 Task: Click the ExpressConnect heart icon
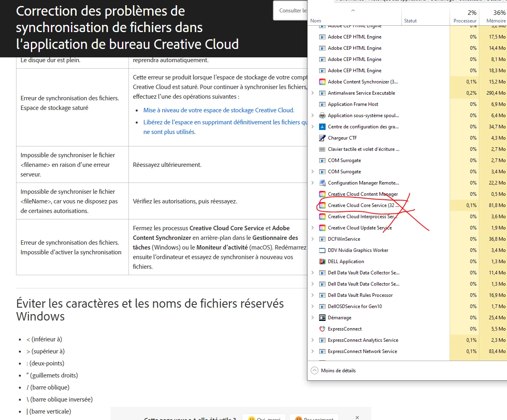click(322, 329)
